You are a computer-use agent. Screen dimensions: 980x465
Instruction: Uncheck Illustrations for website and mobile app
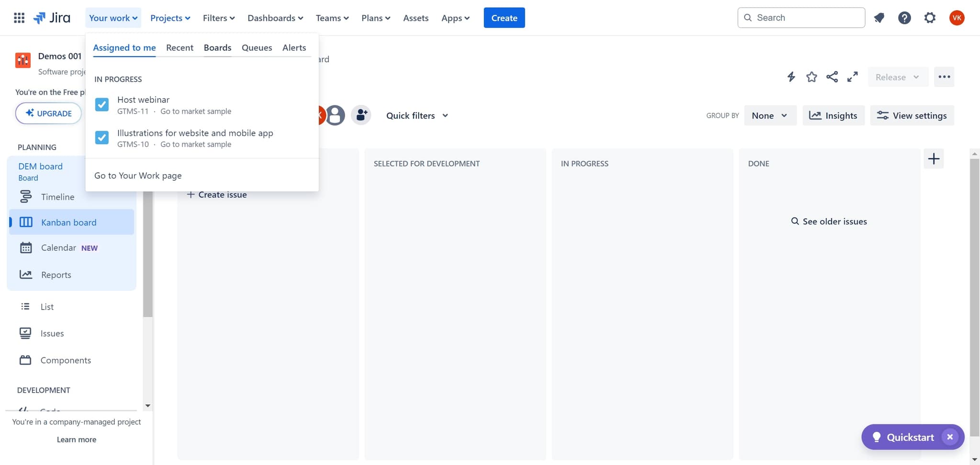[101, 137]
